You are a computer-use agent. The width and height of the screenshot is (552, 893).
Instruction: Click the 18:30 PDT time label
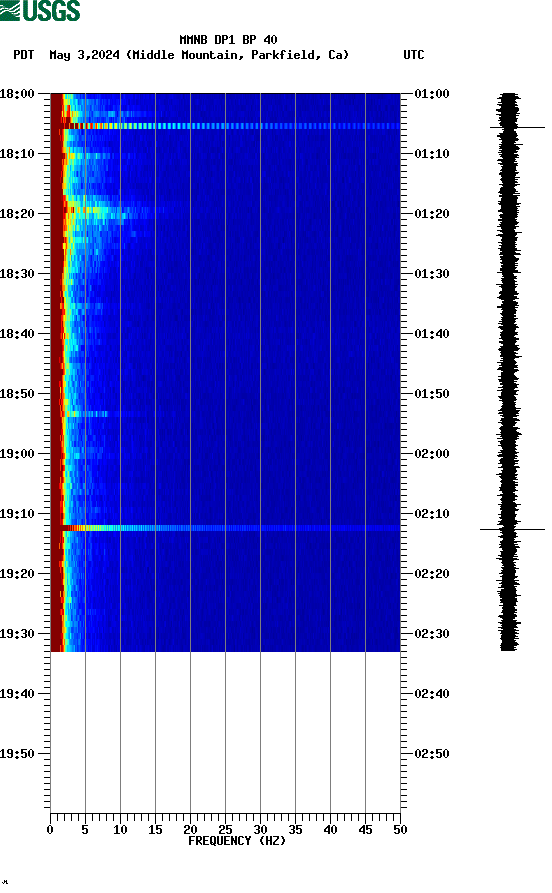(17, 273)
